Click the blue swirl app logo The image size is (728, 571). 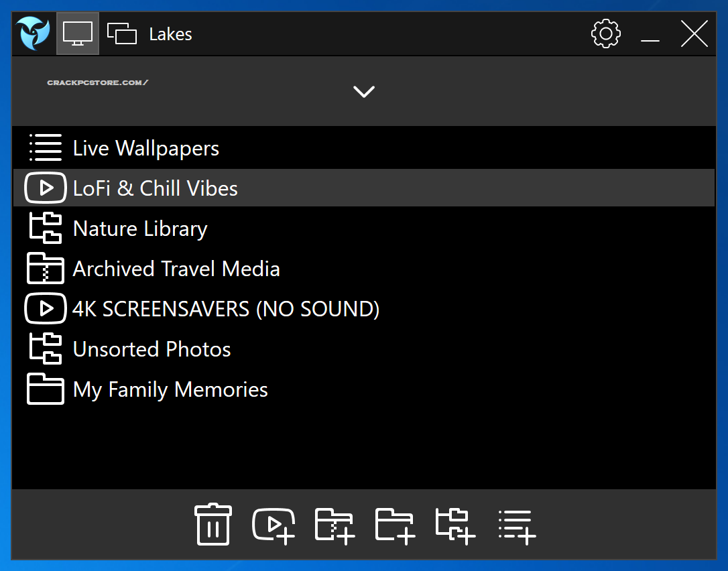pos(34,34)
